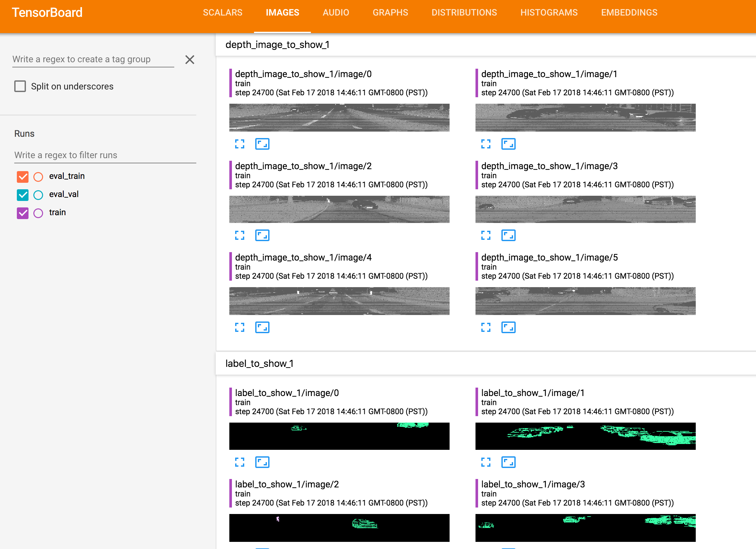
Task: Expand depth image/5 card to full width
Action: [486, 327]
